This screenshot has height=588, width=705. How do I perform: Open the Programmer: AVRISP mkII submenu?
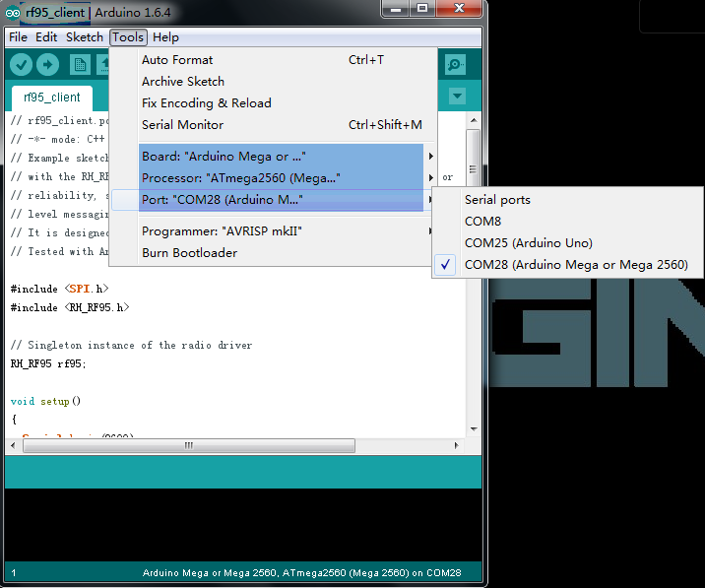(273, 230)
